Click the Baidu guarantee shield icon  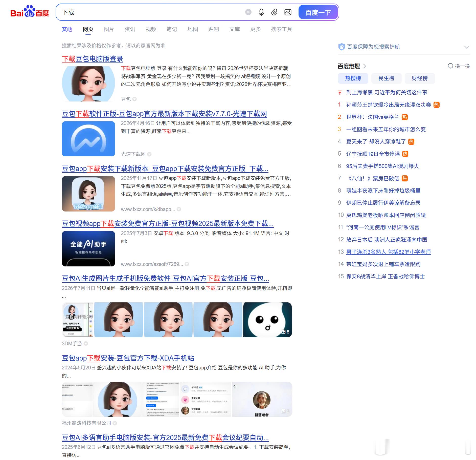coord(342,47)
